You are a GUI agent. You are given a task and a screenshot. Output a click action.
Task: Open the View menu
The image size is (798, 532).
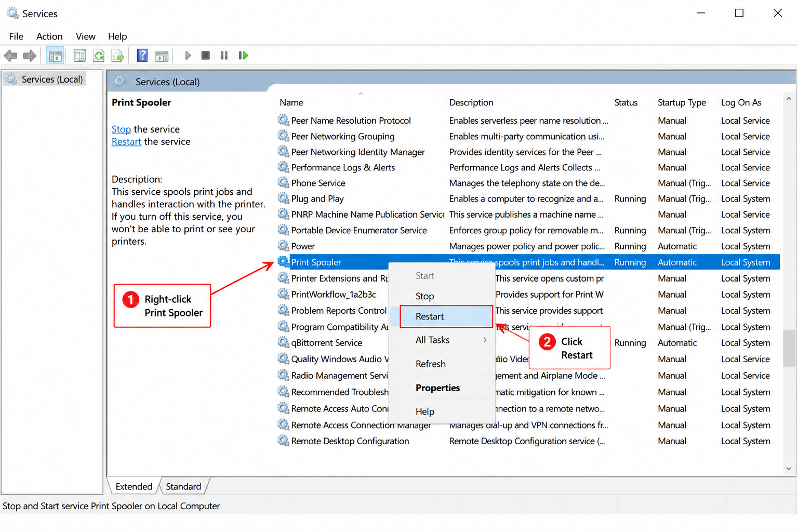click(85, 36)
